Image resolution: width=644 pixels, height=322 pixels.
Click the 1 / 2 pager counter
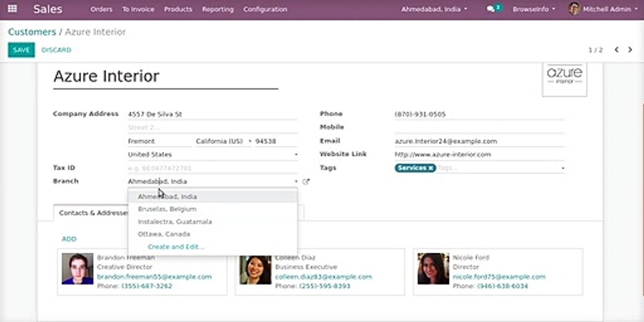tap(595, 50)
